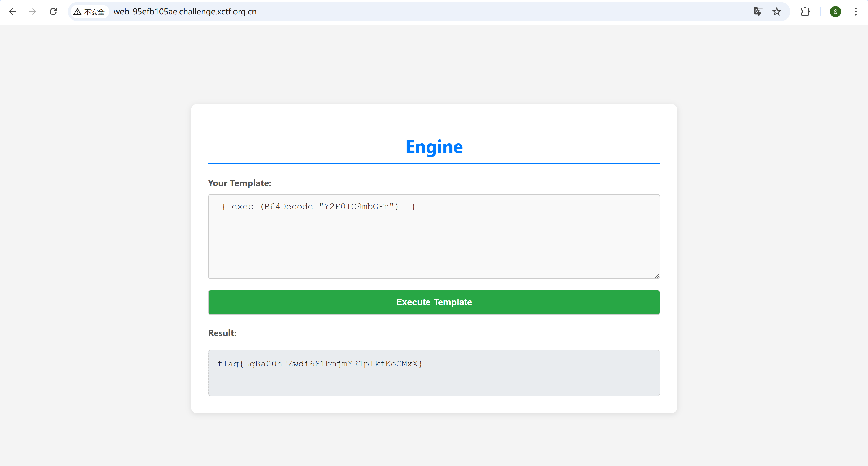The height and width of the screenshot is (466, 868).
Task: Click the Your Template label
Action: point(240,183)
